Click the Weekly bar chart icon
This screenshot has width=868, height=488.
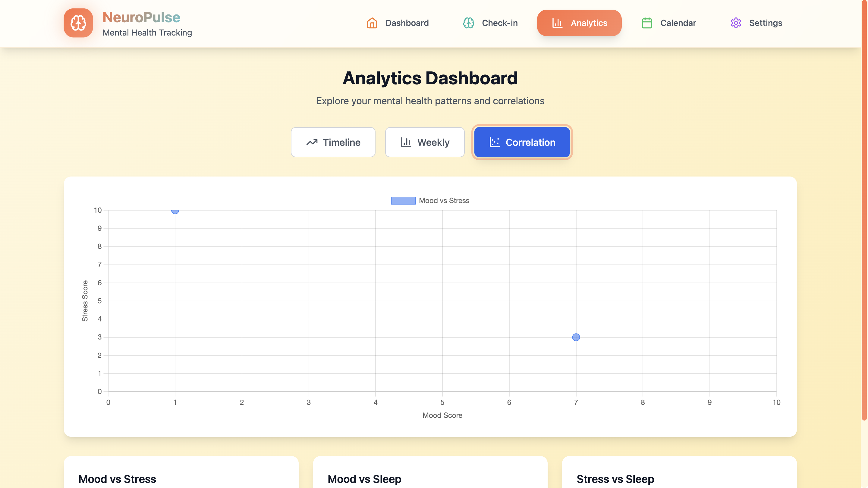[406, 142]
